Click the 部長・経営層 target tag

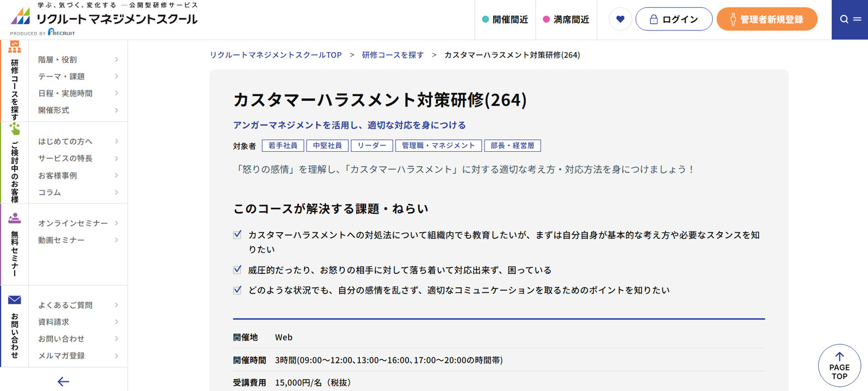pyautogui.click(x=513, y=146)
